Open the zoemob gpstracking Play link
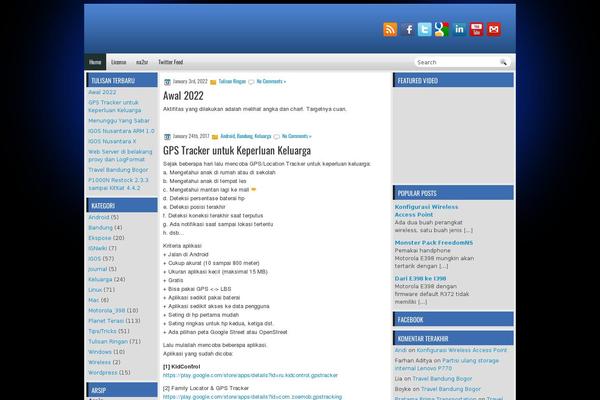The width and height of the screenshot is (600, 400). (x=253, y=397)
